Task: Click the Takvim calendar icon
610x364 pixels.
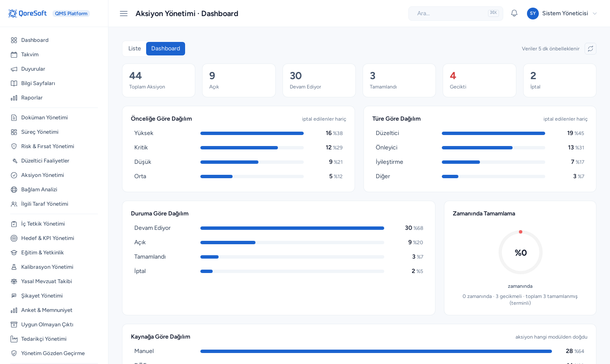Action: pyautogui.click(x=14, y=55)
